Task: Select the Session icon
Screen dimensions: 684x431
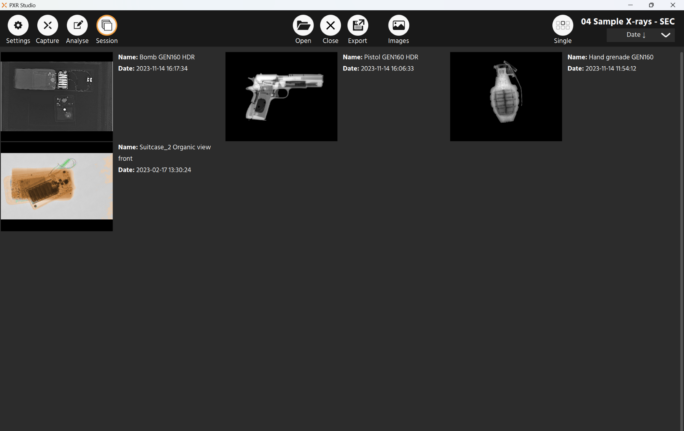Action: point(106,25)
